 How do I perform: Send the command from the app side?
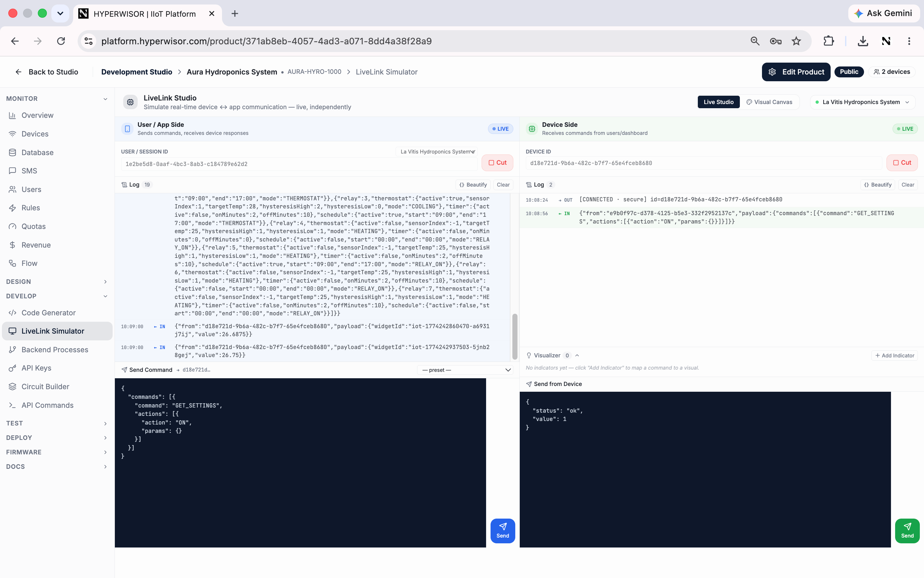(502, 530)
